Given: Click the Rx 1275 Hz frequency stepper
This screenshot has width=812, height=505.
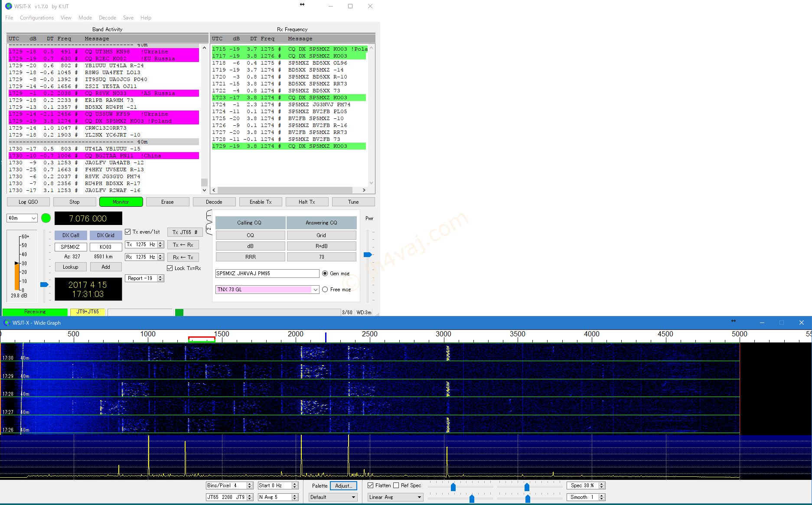Looking at the screenshot, I should click(160, 257).
